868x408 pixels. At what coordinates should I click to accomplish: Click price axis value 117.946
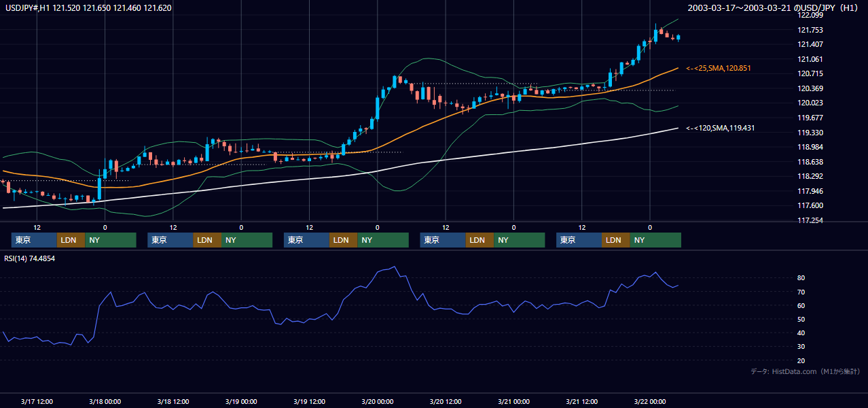(810, 191)
